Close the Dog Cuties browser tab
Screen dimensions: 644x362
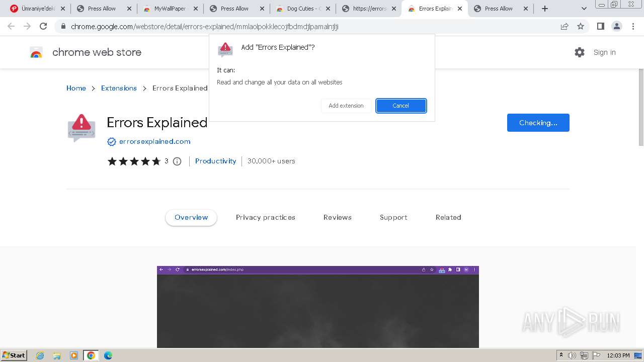328,9
